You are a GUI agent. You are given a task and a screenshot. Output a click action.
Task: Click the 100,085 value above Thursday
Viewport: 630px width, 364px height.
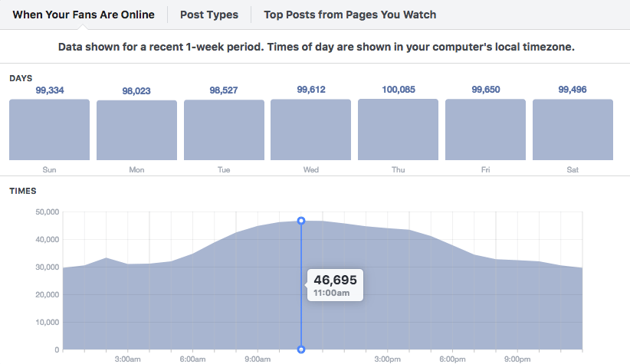399,90
